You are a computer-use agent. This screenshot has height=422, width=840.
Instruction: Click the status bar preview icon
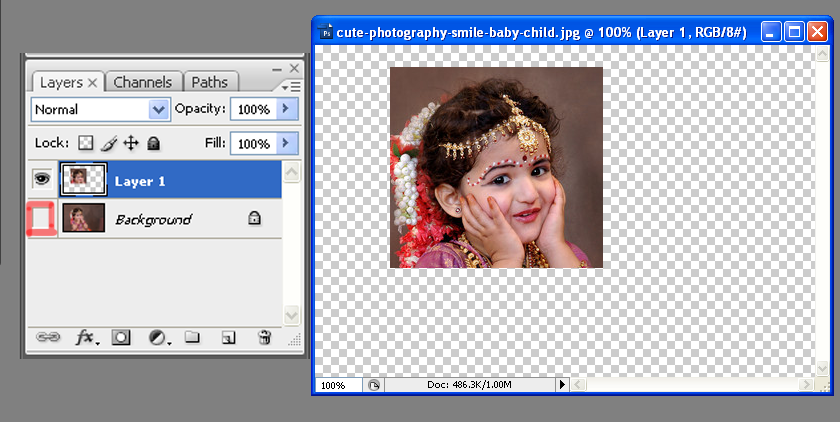[x=373, y=384]
